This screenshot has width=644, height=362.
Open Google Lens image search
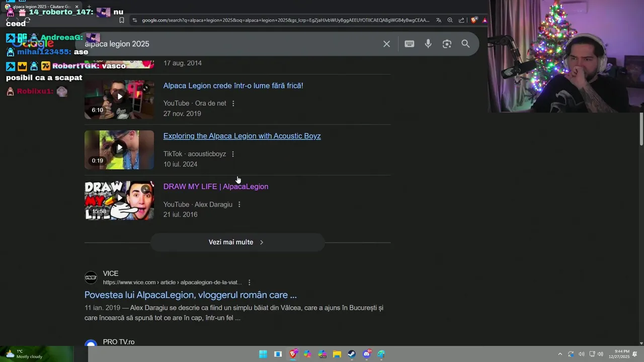pyautogui.click(x=447, y=44)
